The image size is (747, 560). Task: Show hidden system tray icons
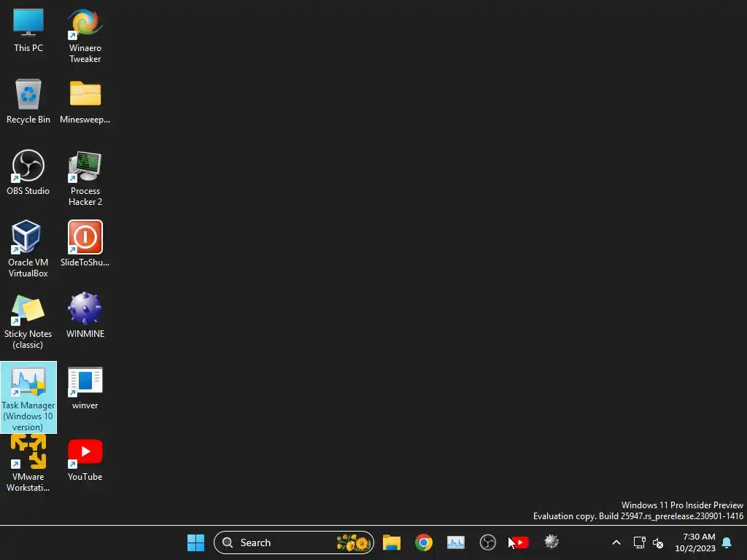point(616,542)
